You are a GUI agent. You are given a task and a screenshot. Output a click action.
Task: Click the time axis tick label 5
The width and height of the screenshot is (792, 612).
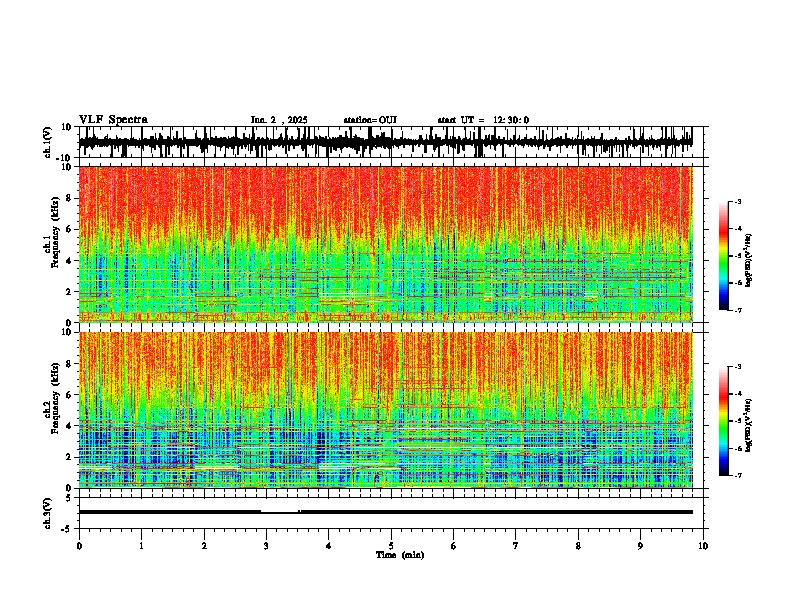(x=391, y=546)
